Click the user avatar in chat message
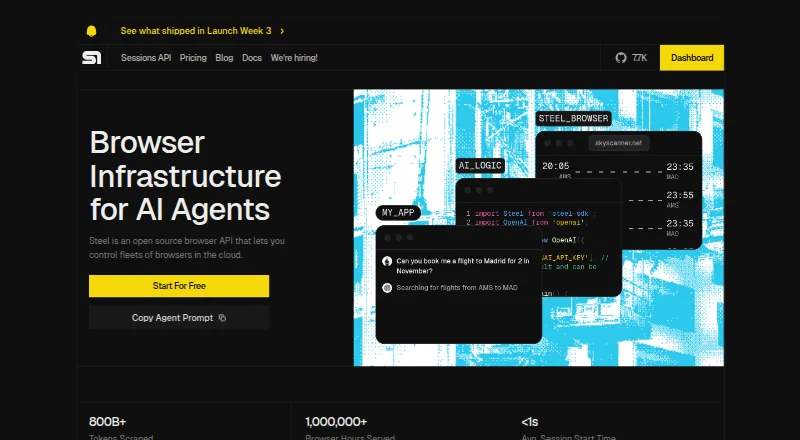 (387, 261)
